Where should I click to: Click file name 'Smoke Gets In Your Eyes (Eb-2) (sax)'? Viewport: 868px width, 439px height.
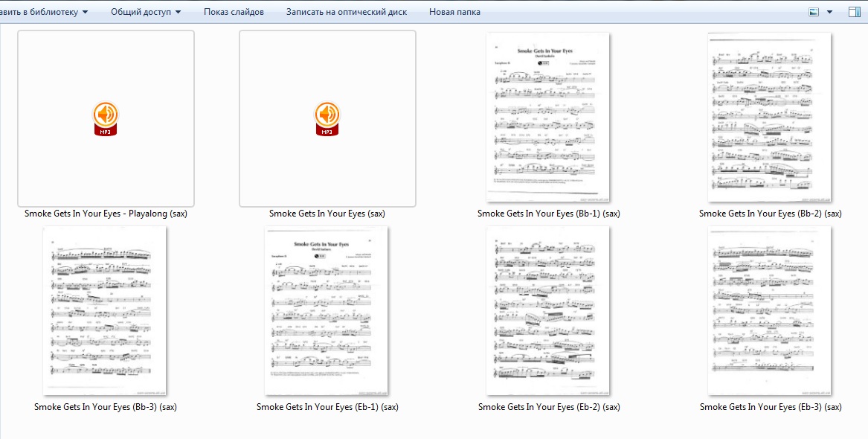click(549, 407)
